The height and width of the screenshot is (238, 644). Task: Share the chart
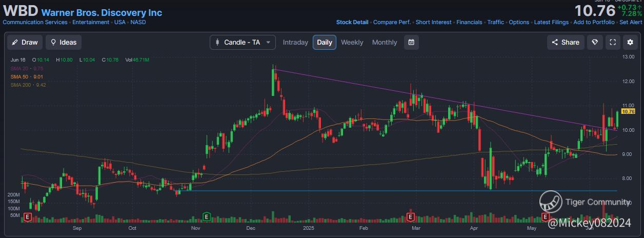[566, 42]
